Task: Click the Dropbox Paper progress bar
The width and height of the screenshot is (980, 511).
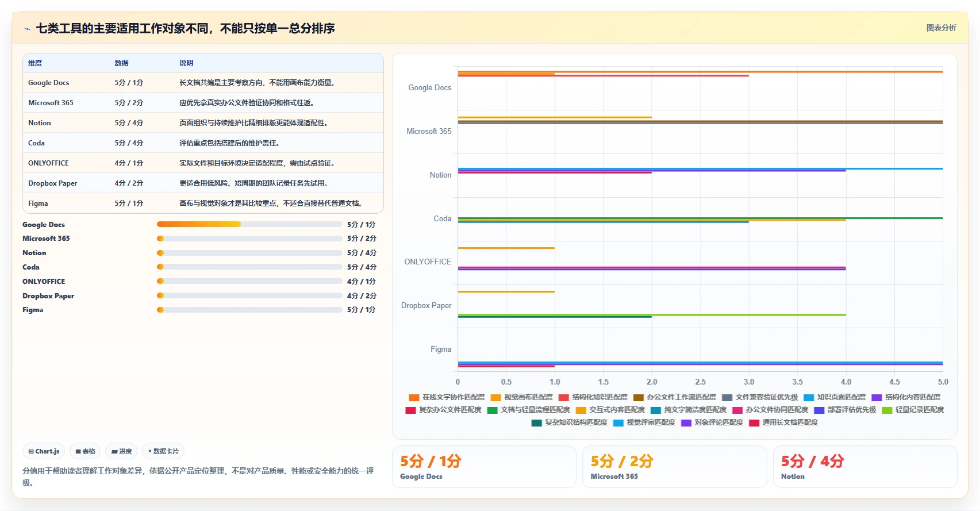Action: point(249,295)
